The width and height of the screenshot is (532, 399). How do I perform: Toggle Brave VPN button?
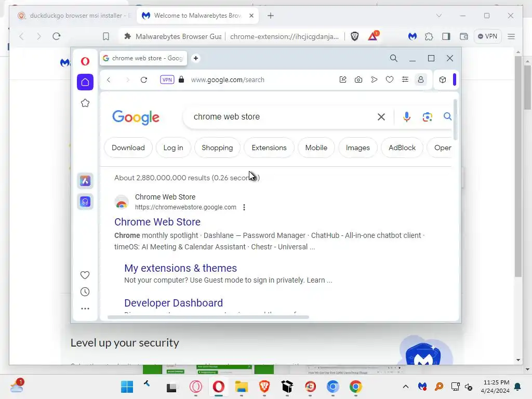click(487, 36)
